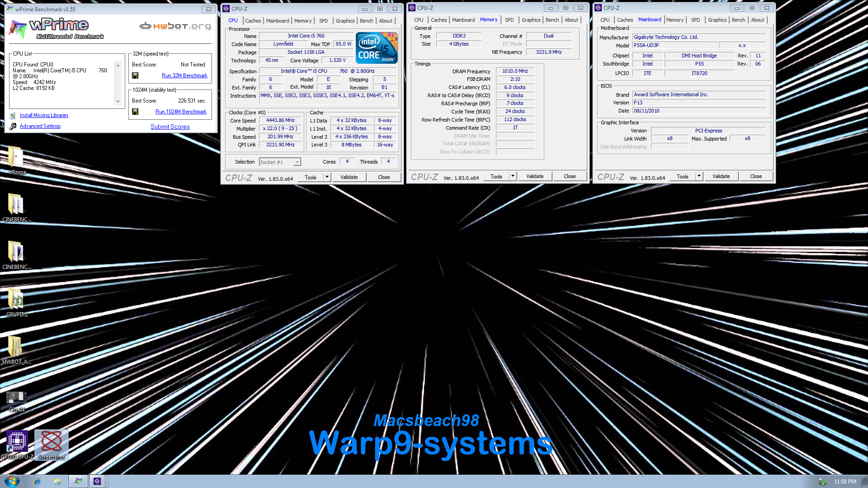The height and width of the screenshot is (488, 868).
Task: Click the BIOS version F13 field
Action: [x=699, y=103]
